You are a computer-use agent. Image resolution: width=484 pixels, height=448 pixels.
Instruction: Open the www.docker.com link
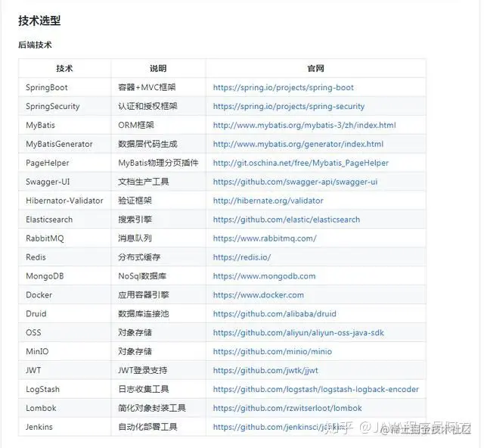pos(259,294)
